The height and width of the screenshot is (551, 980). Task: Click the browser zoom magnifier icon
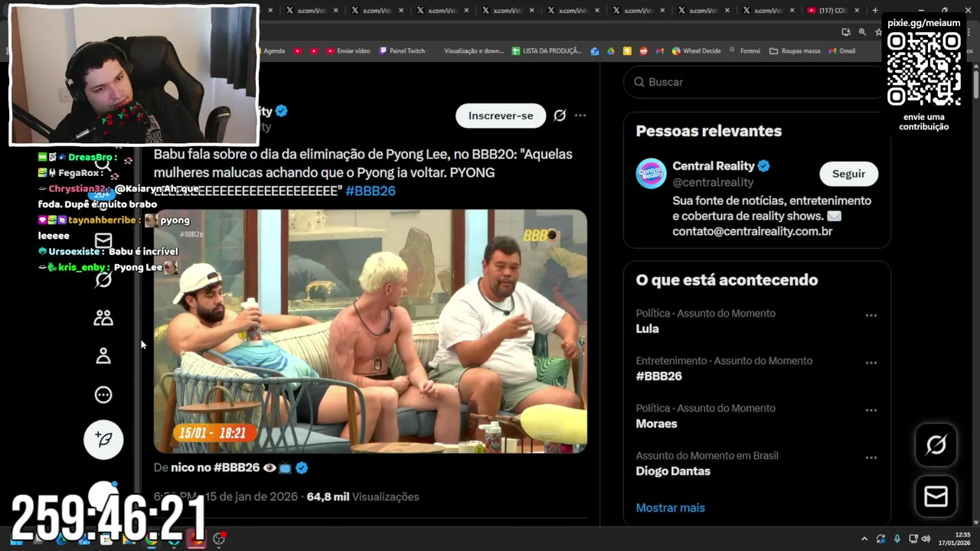pos(862,32)
